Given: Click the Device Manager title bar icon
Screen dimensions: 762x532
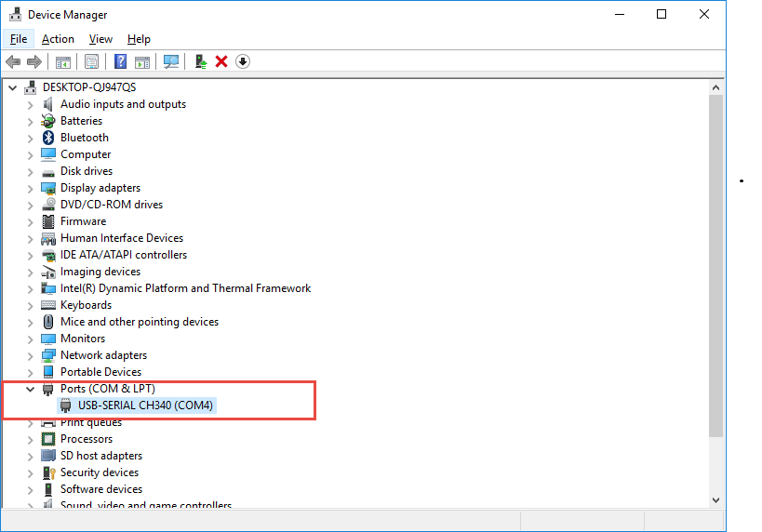Looking at the screenshot, I should (16, 15).
